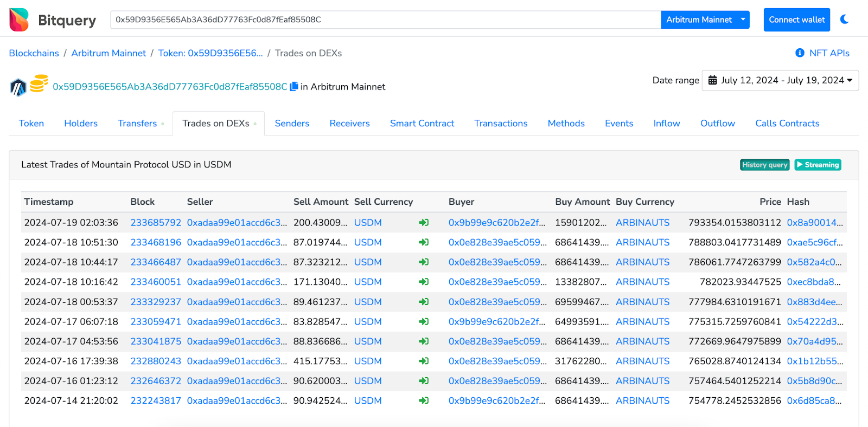868x427 pixels.
Task: Copy token address with clipboard icon
Action: click(294, 86)
